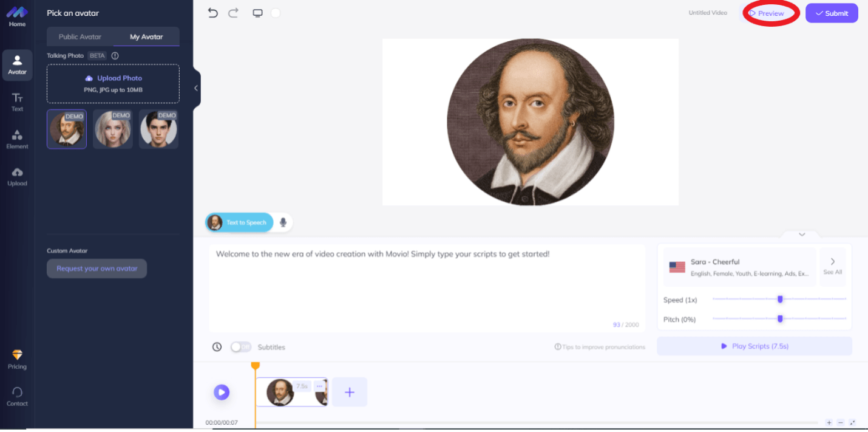Preview the video
Viewport: 868px width, 432px height.
(771, 13)
